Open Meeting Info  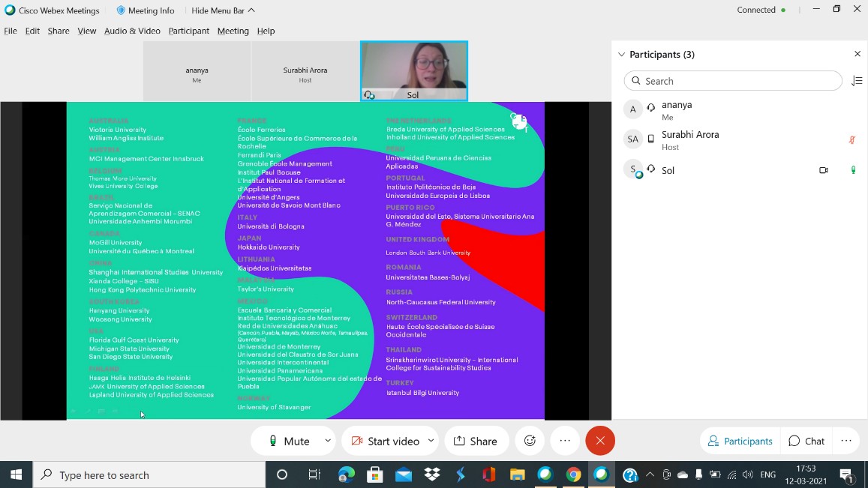[x=146, y=10]
